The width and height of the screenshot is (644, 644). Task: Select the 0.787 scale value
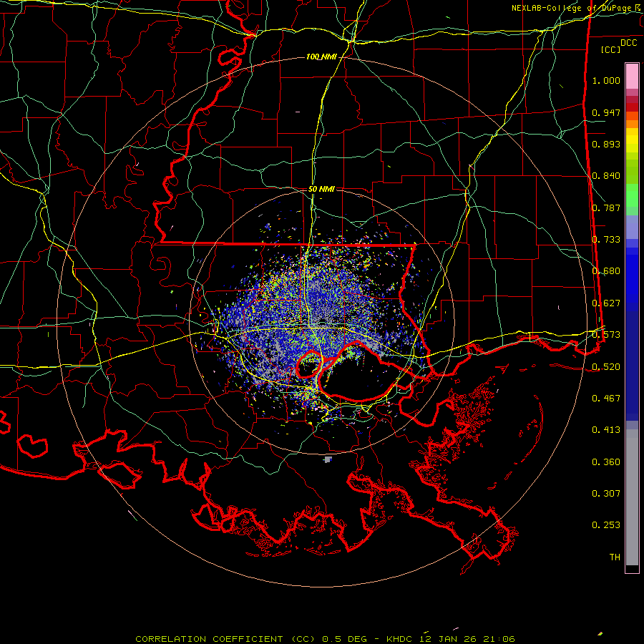pos(606,208)
